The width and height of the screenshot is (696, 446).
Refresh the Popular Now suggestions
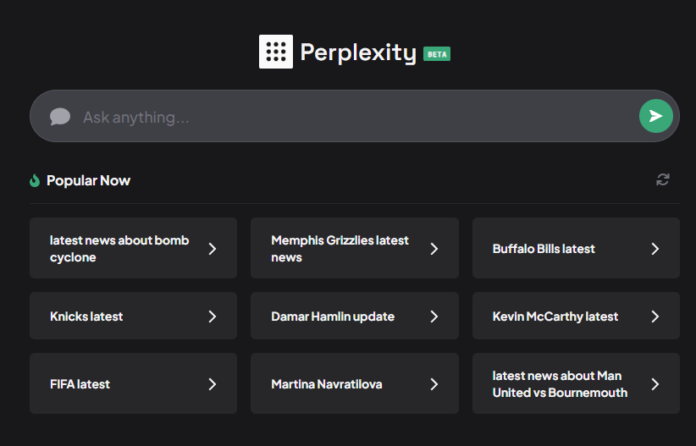pos(662,180)
